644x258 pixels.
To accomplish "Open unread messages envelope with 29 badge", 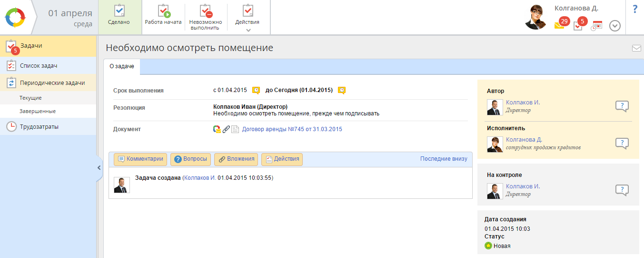I will click(560, 25).
